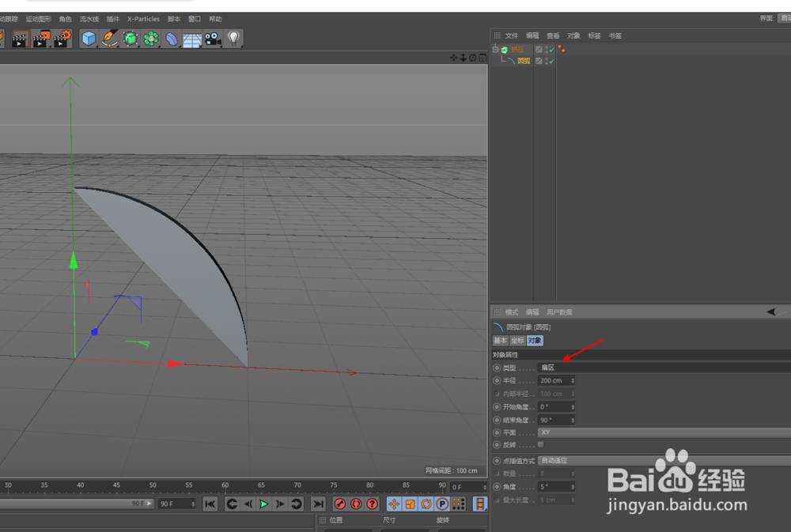Screen dimensions: 791x532
Task: Toggle animation circle for 点插值方式
Action: [x=497, y=461]
